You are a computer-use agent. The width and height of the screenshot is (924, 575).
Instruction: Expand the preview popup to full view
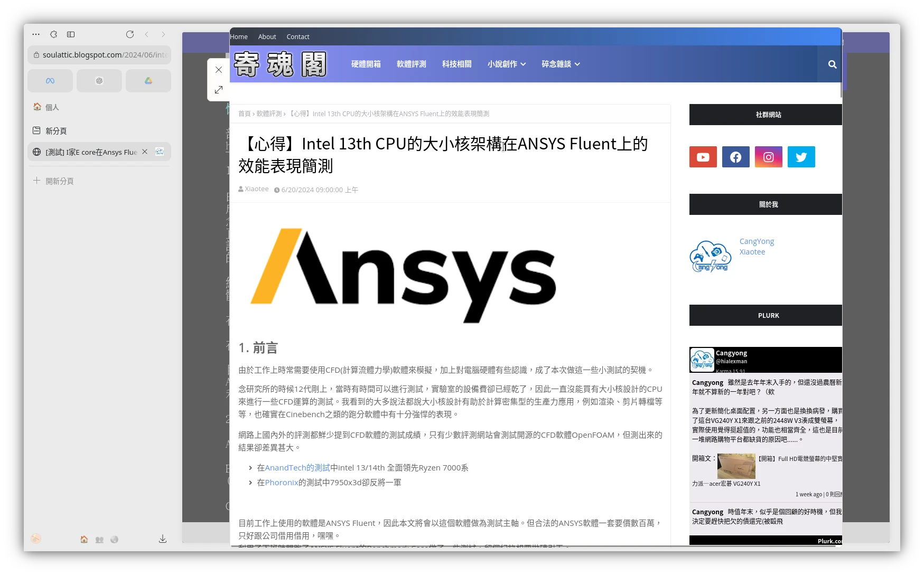[x=219, y=90]
